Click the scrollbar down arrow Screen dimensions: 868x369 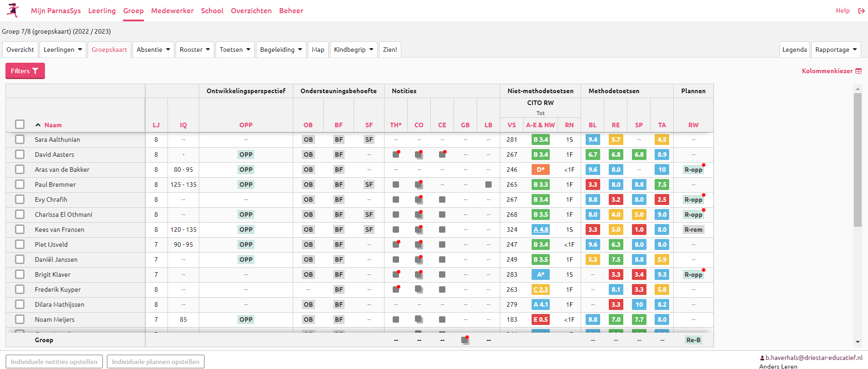[x=858, y=342]
